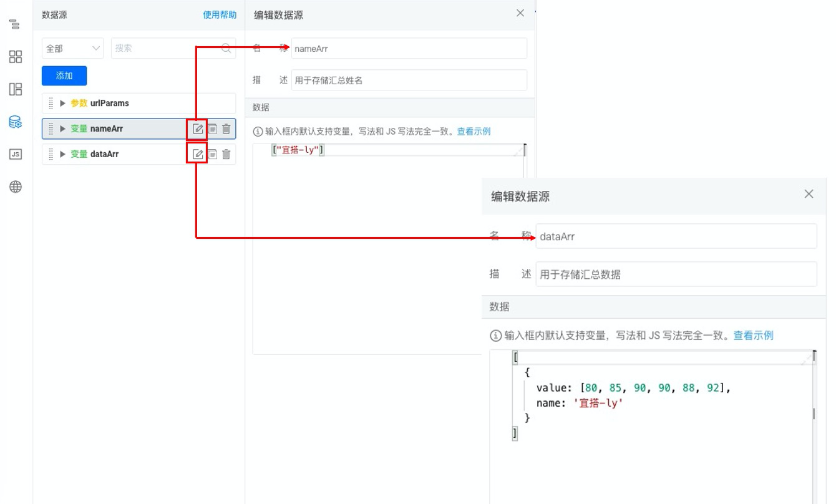Open the JS actions panel icon
Viewport: 836px width, 504px height.
coord(16,154)
